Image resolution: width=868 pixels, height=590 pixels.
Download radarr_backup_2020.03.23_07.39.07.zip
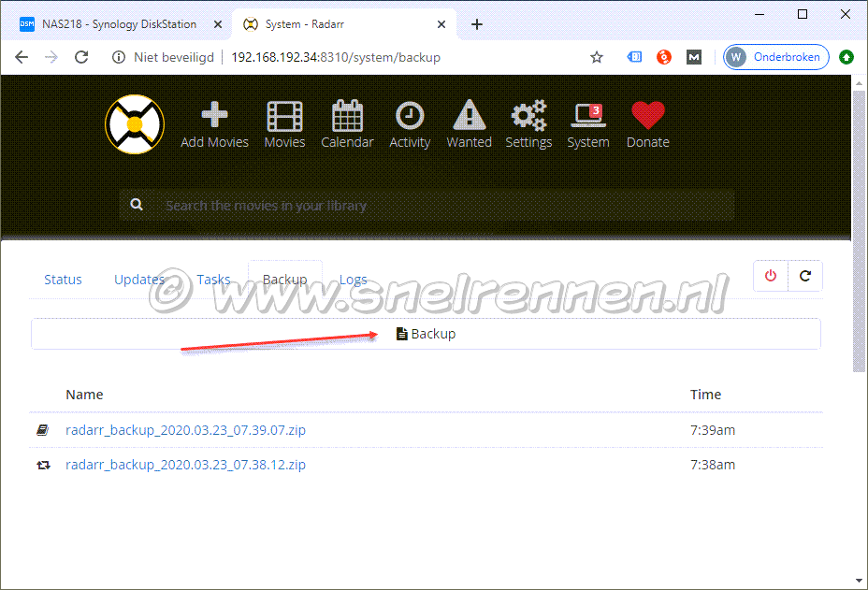(x=185, y=430)
